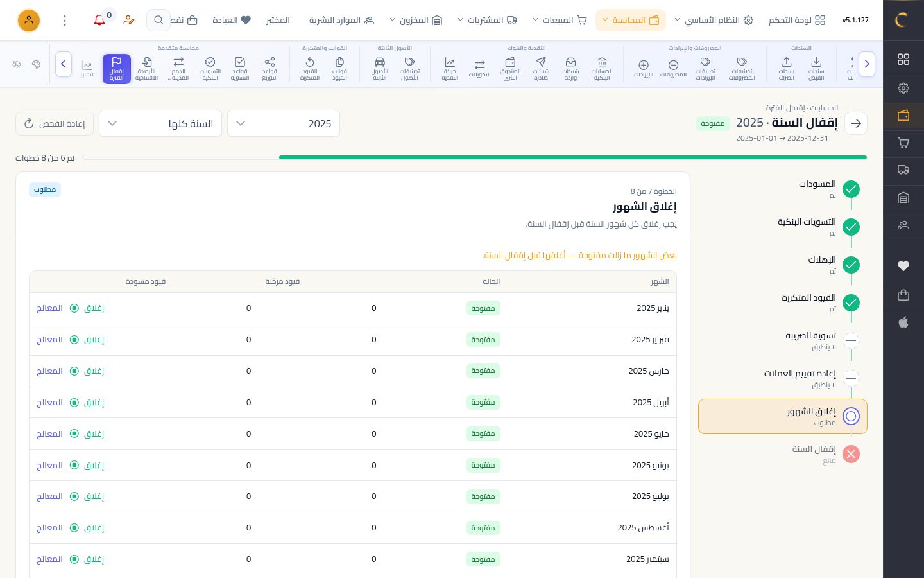Go to لوحة التحكم in top navigation
Viewport: 924px width, 578px height.
(797, 20)
